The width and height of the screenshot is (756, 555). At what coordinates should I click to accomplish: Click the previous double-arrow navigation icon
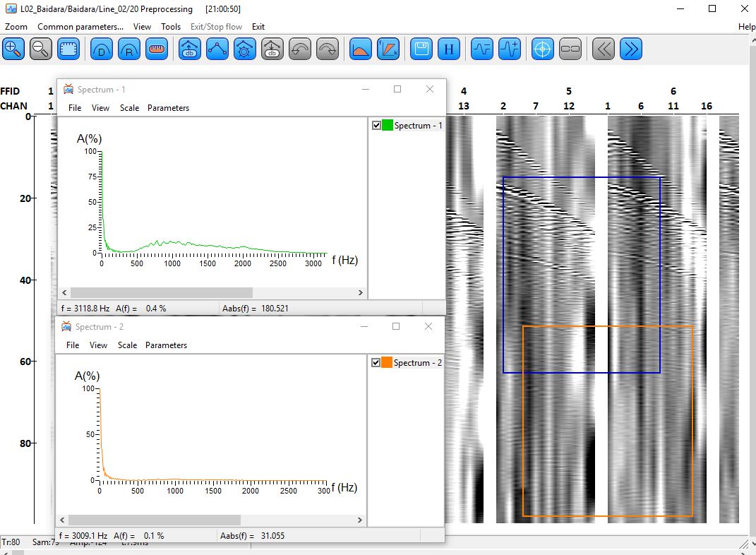[603, 49]
